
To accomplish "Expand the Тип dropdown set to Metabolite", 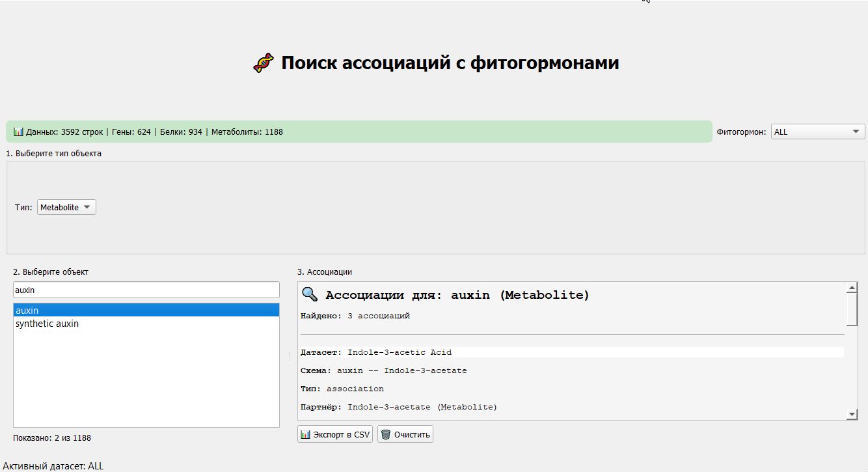I will (66, 207).
